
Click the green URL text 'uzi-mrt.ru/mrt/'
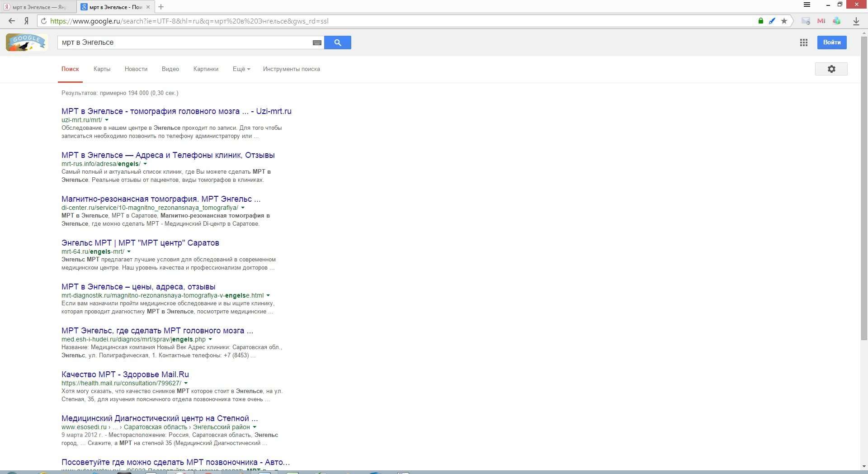pyautogui.click(x=82, y=120)
